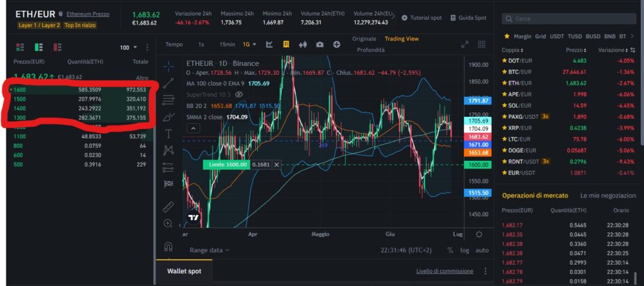Open the 1G interval dropdown
644x286 pixels.
[249, 45]
